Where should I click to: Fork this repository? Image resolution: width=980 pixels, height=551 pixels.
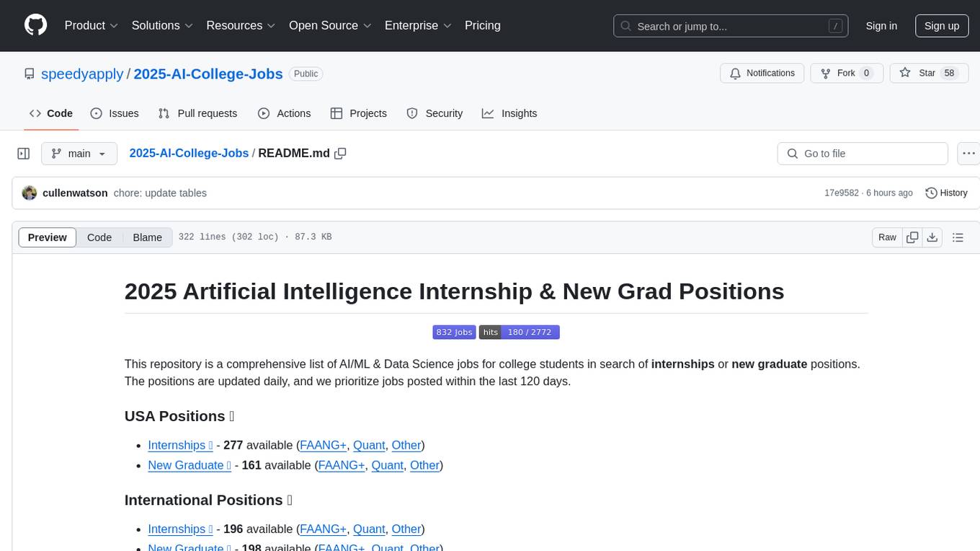847,73
